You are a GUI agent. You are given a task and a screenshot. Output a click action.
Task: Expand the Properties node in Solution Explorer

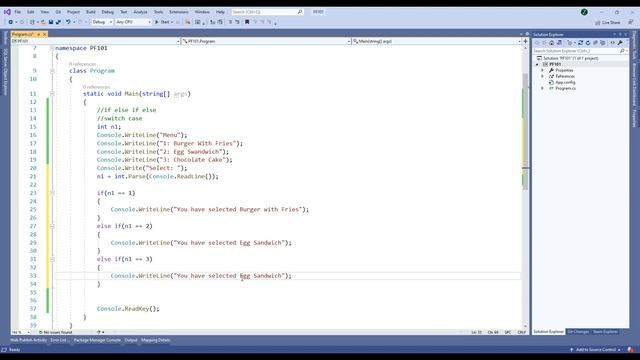(x=542, y=70)
